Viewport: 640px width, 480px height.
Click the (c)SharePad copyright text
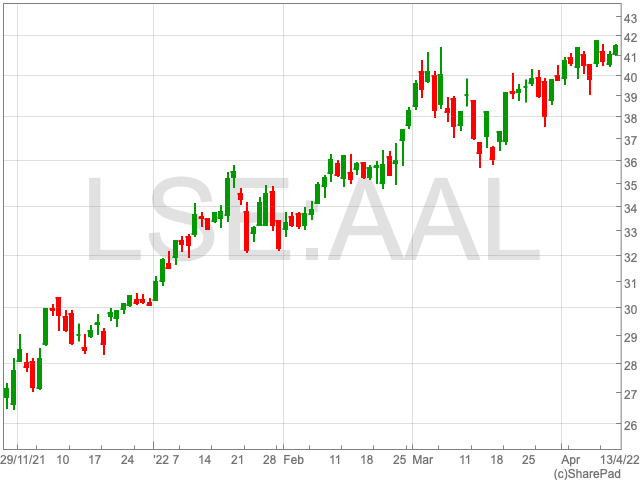tap(595, 472)
